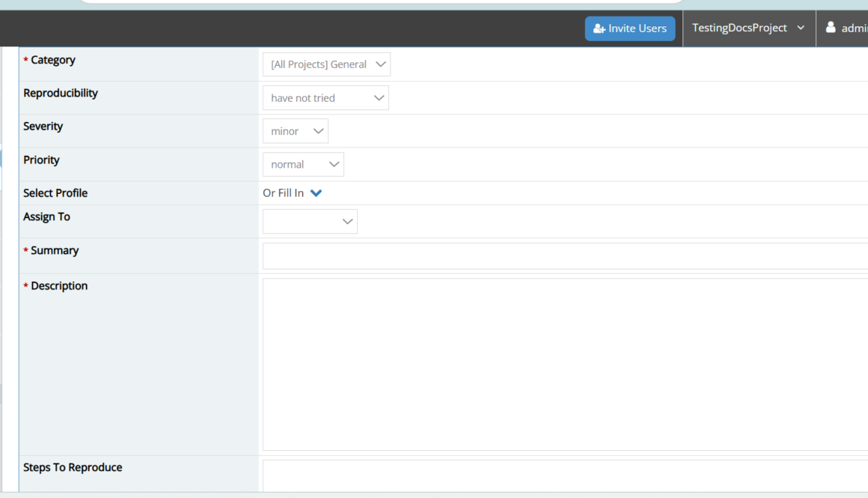Click the Description field label
The height and width of the screenshot is (498, 868).
[x=59, y=286]
